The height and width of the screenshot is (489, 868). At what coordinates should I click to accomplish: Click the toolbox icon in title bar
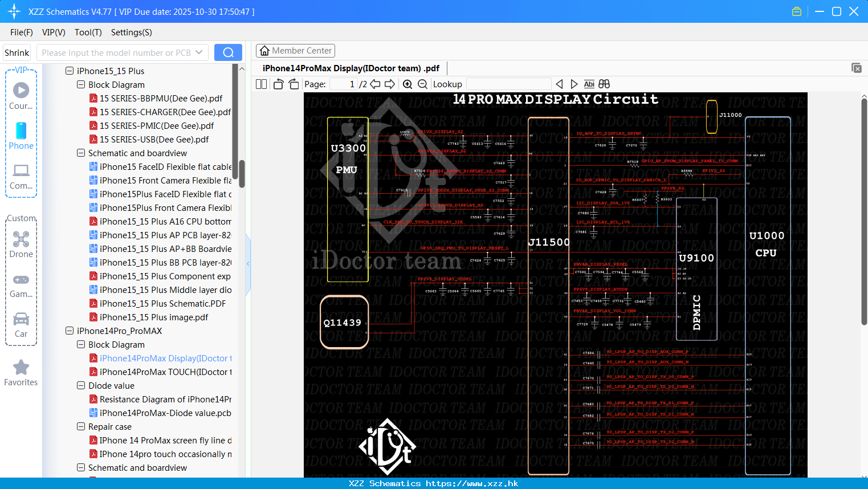797,11
